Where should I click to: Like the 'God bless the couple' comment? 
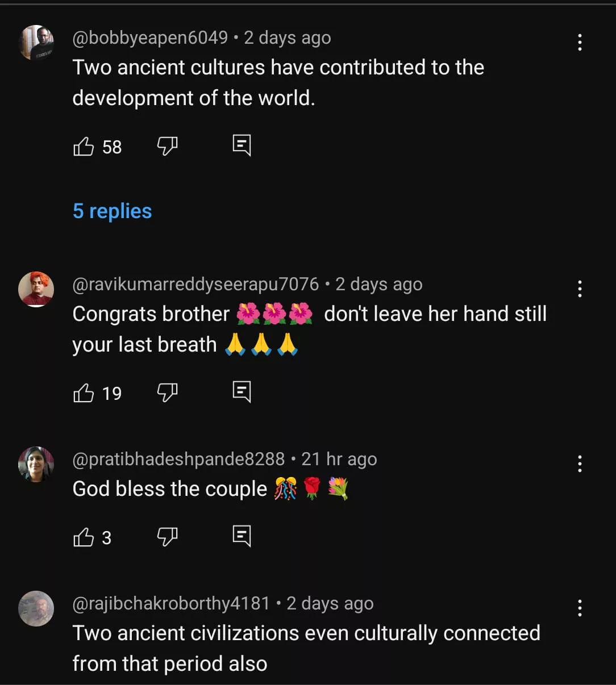tap(84, 537)
